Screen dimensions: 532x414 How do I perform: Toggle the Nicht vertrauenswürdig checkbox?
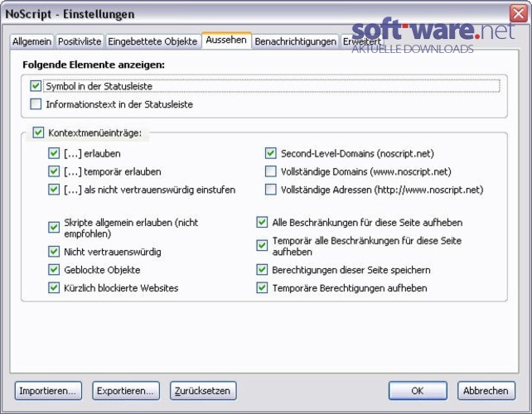coord(54,252)
